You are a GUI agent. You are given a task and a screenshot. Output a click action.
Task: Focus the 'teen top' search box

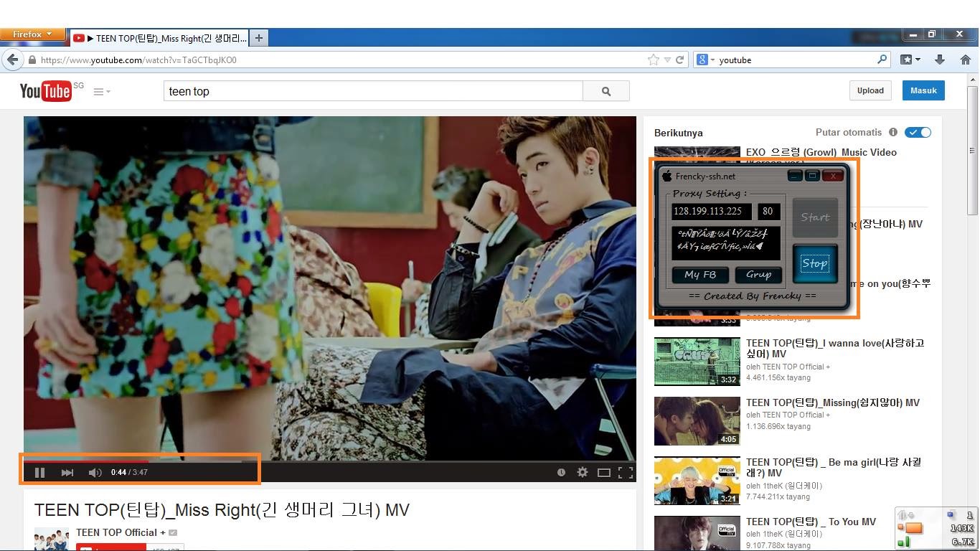[x=373, y=91]
